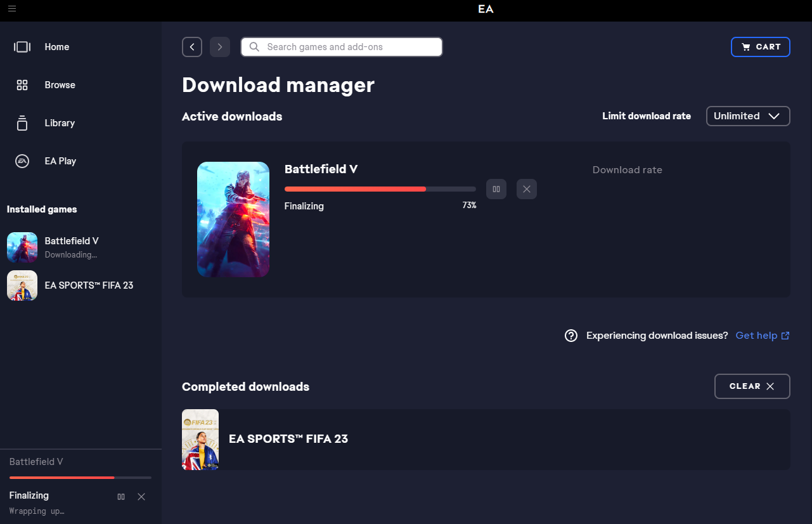This screenshot has height=524, width=812.
Task: Click the 73% progress value
Action: (x=469, y=206)
